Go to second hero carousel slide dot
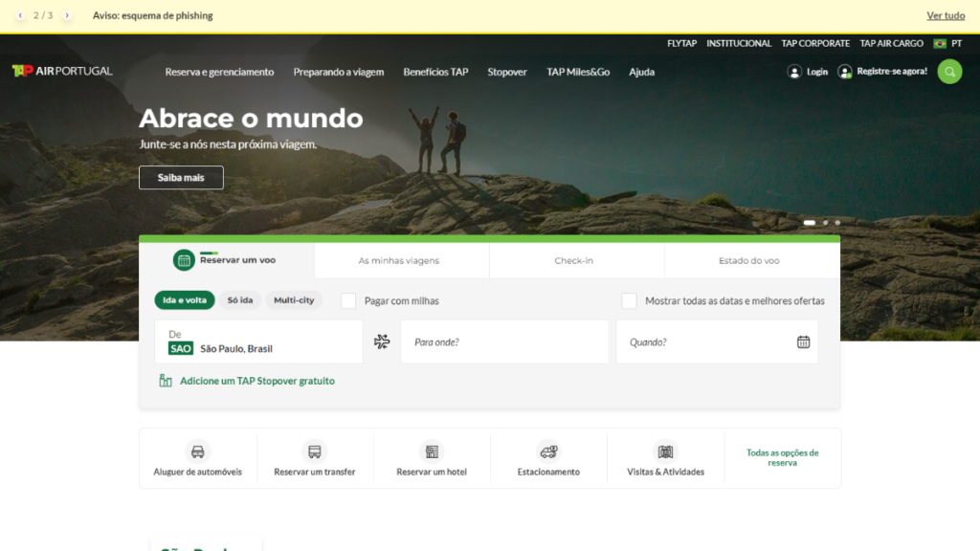Image resolution: width=980 pixels, height=551 pixels. 826,222
